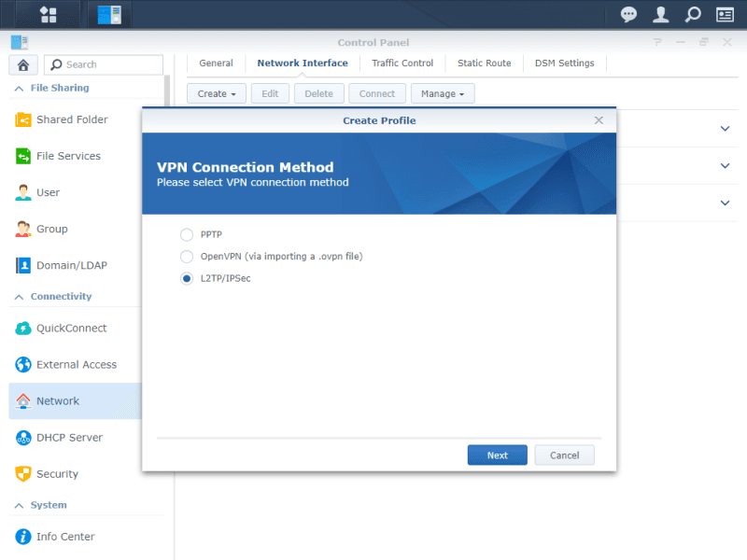The width and height of the screenshot is (747, 560).
Task: Click the notifications chat bubble icon
Action: 629,14
